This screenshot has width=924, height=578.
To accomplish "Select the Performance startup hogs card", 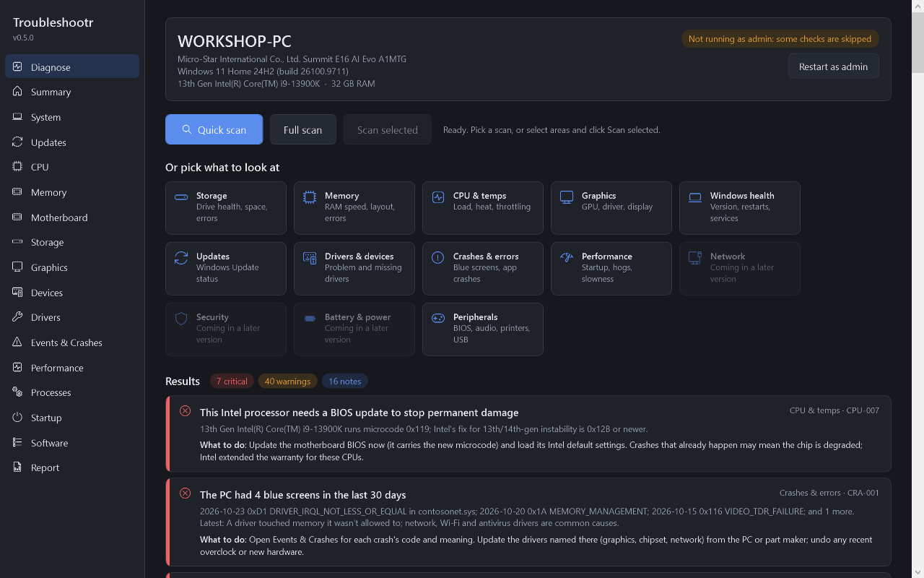I will point(611,268).
